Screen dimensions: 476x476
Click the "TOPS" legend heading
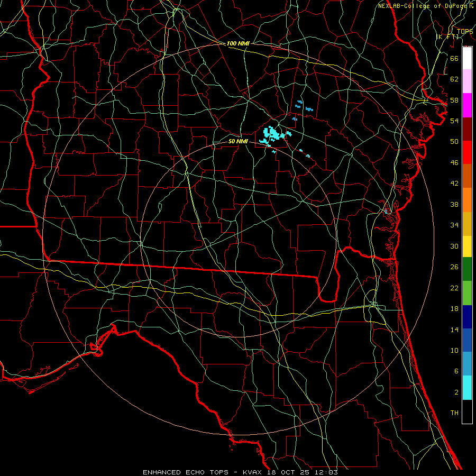465,31
